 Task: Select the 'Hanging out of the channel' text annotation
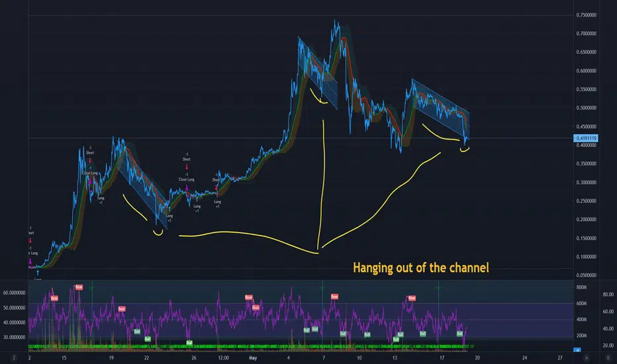pyautogui.click(x=420, y=267)
